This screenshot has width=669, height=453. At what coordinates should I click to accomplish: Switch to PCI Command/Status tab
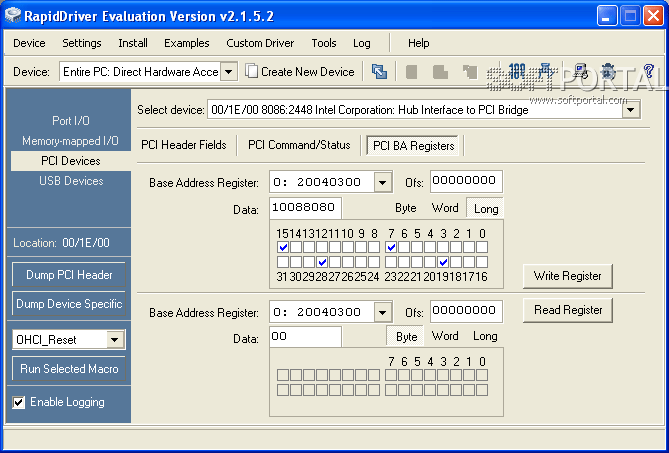tap(299, 145)
